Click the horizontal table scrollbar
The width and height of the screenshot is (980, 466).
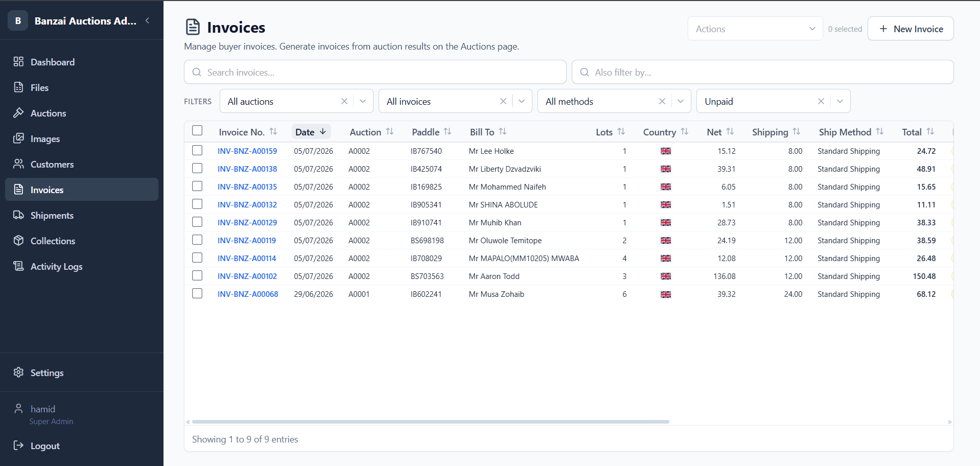point(431,422)
